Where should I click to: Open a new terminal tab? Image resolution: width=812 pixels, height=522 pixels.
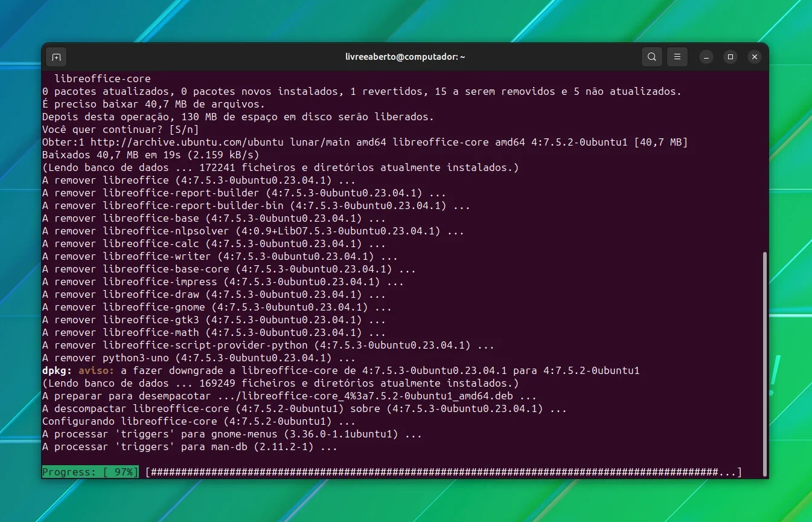pyautogui.click(x=56, y=57)
